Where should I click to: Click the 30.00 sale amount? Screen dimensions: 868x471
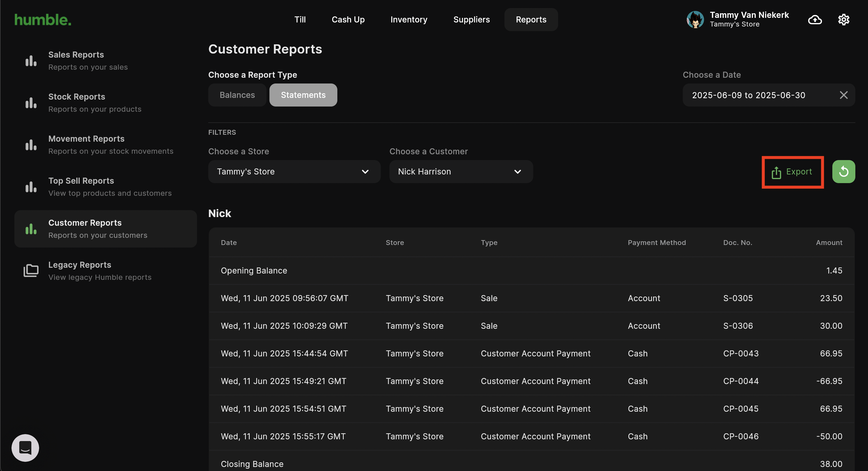(831, 326)
